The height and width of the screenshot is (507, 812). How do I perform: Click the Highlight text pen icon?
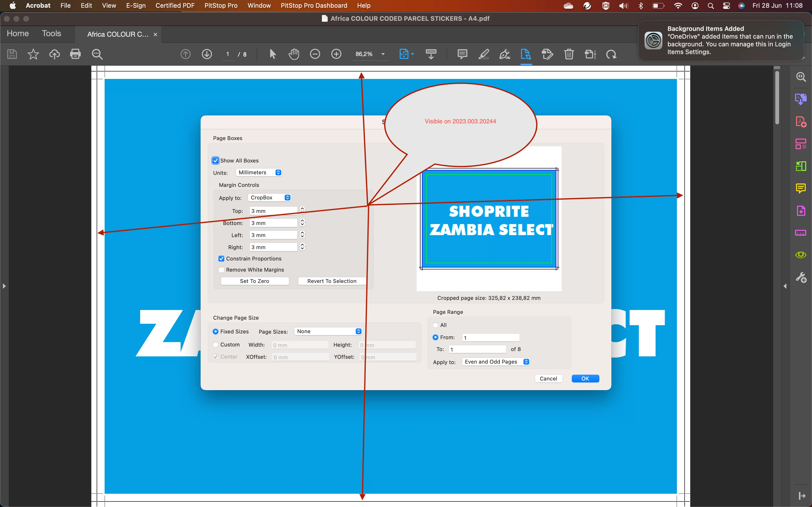point(484,54)
